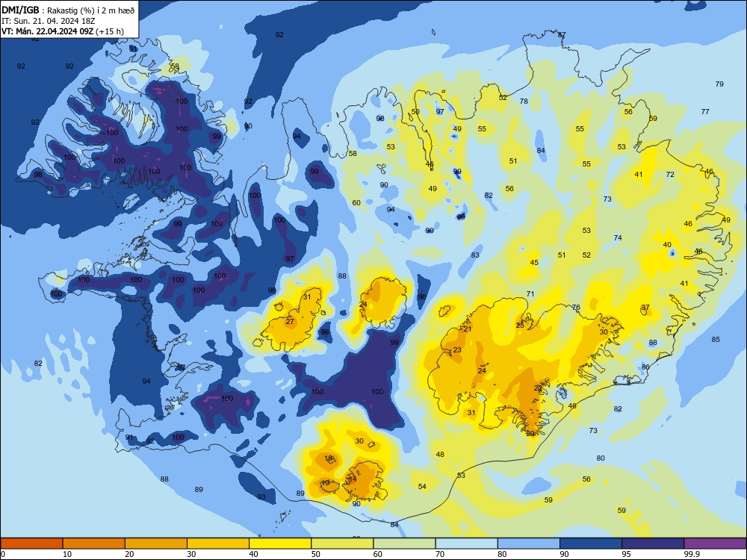Image resolution: width=747 pixels, height=560 pixels.
Task: Select the map value '72' in the east
Action: 670,174
